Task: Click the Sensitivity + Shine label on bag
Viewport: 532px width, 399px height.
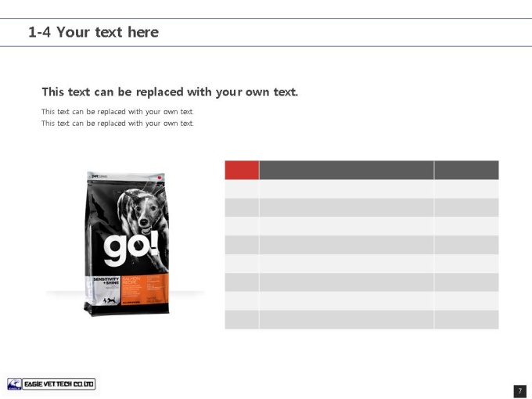Action: click(x=106, y=281)
